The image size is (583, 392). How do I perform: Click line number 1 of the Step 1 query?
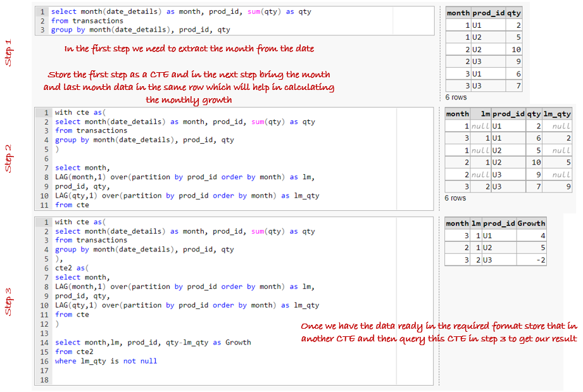click(x=41, y=11)
